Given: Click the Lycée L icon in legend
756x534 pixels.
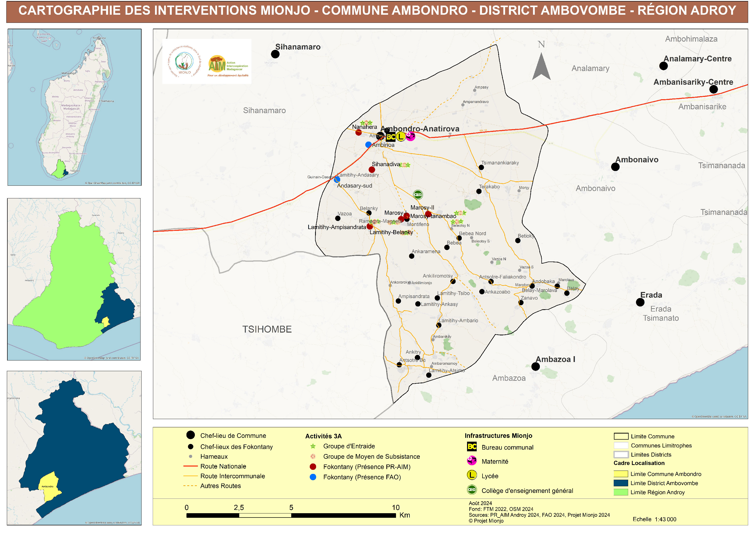Looking at the screenshot, I should 472,475.
